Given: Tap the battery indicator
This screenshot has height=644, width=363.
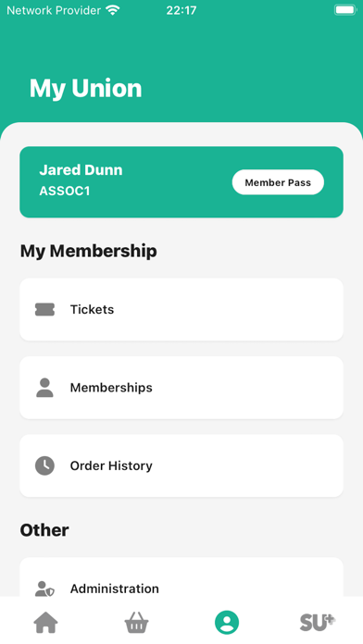Looking at the screenshot, I should (344, 10).
